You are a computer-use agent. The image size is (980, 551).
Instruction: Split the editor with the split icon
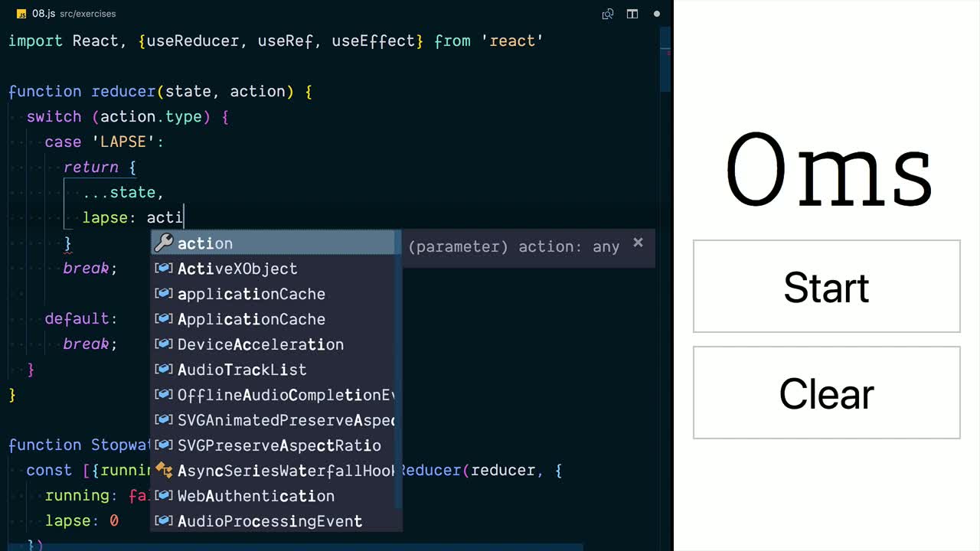(632, 14)
